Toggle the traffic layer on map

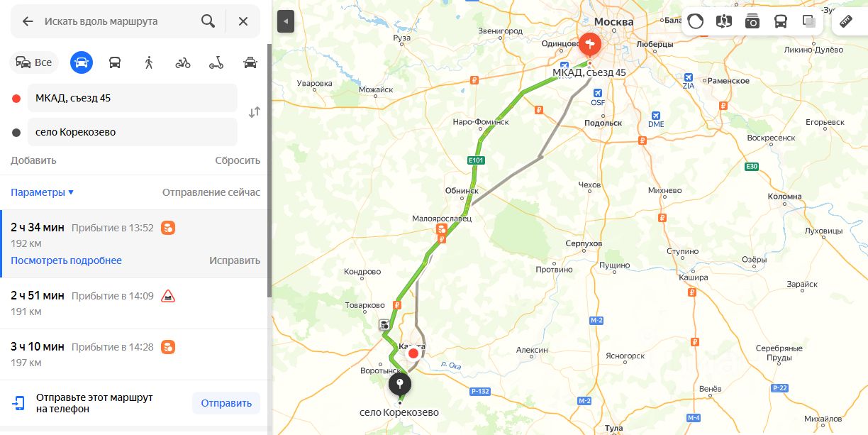click(696, 21)
